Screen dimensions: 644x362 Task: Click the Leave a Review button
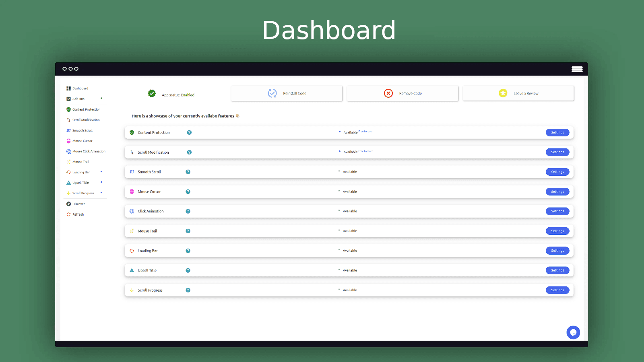point(518,93)
